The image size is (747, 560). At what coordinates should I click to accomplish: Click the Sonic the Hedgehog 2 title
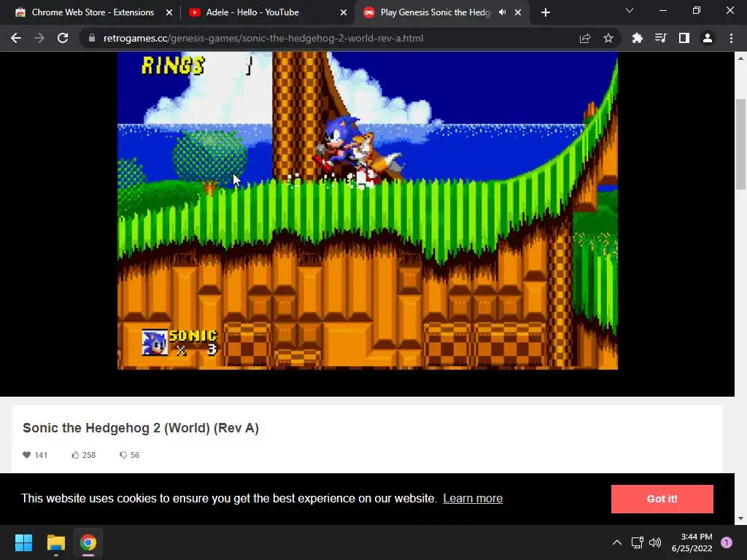tap(141, 427)
